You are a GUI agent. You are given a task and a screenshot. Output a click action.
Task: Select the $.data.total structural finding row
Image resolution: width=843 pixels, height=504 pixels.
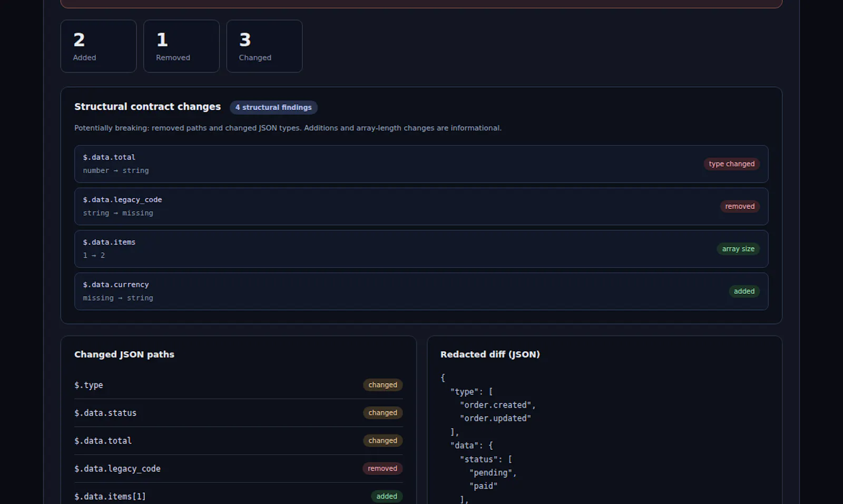point(421,164)
